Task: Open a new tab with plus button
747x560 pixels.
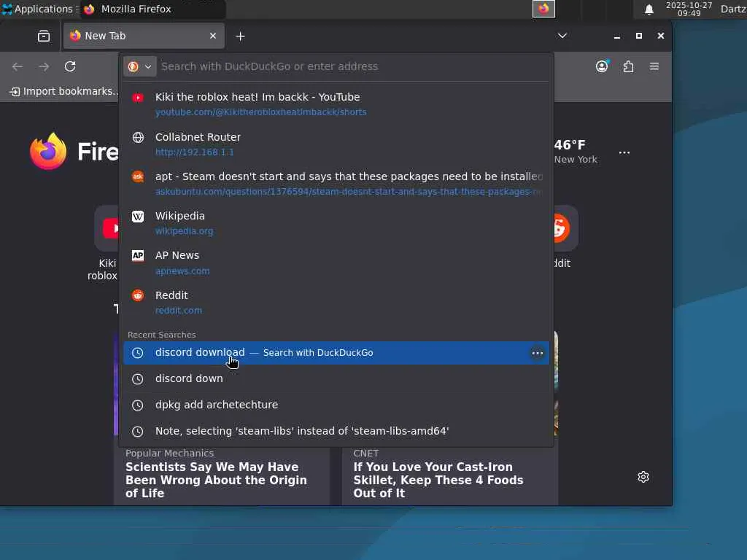Action: coord(240,36)
